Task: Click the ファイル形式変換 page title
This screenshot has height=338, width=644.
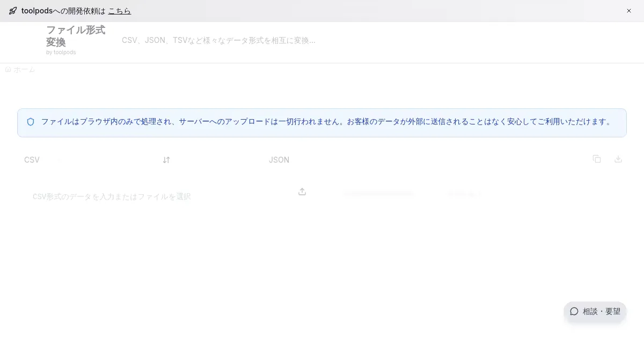Action: 75,35
